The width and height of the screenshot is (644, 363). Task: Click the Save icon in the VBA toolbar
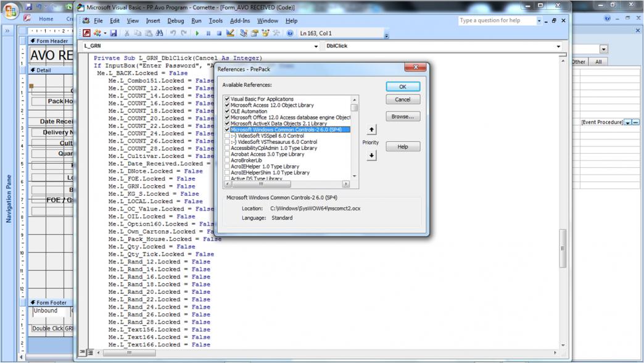tap(114, 33)
